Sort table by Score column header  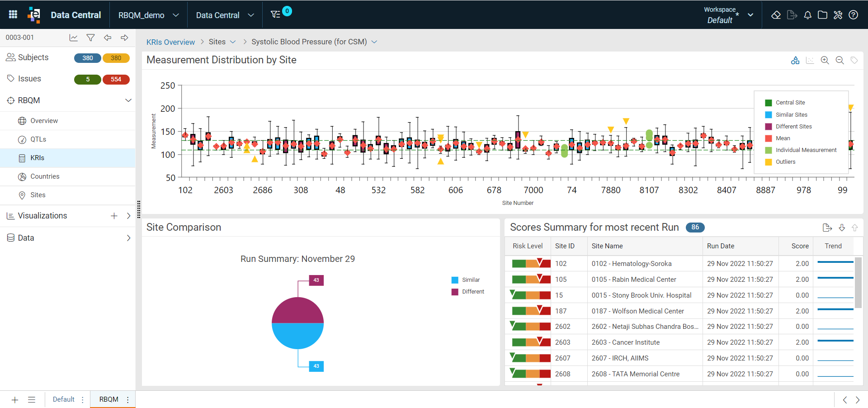click(x=800, y=246)
